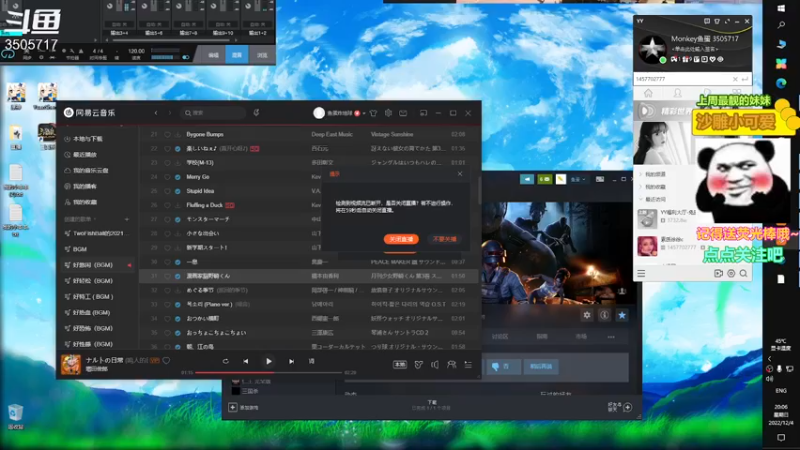Open Steam's green notifications icon
800x450 pixels.
(544, 179)
